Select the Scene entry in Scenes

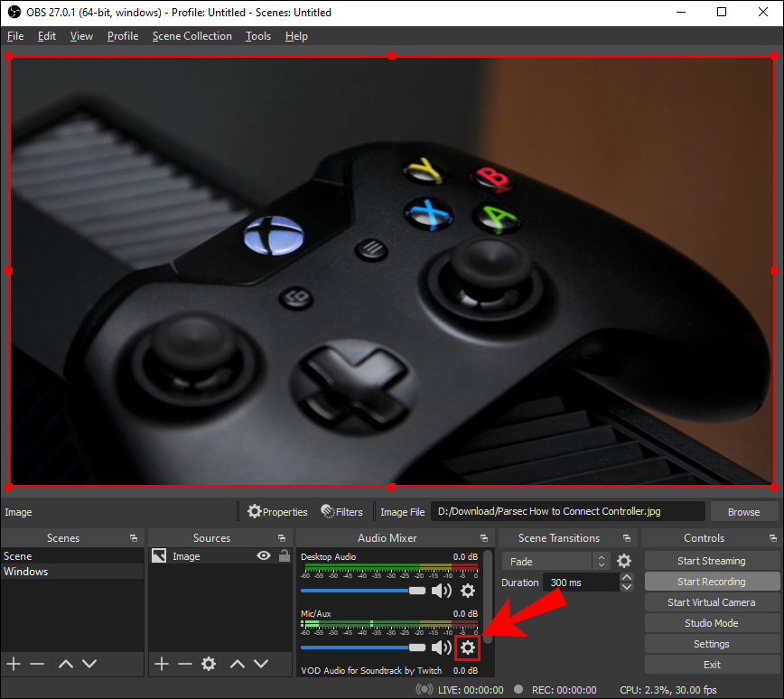pos(72,556)
